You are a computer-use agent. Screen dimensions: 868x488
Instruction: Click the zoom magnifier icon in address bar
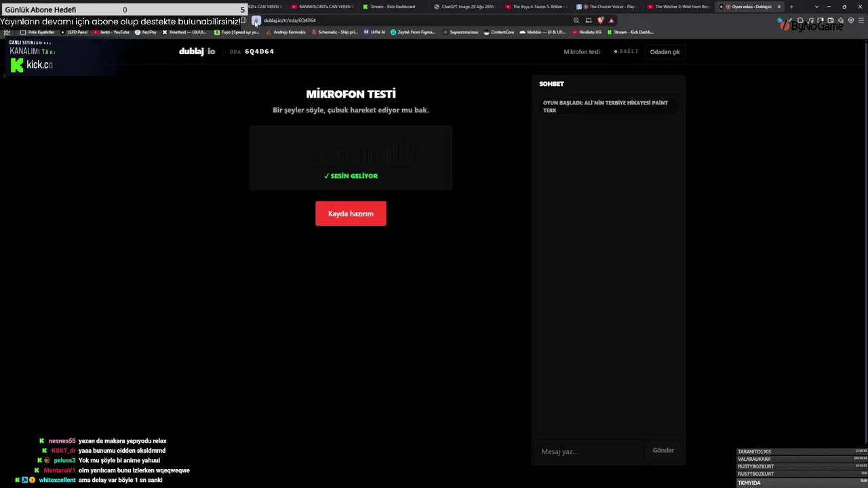click(576, 20)
